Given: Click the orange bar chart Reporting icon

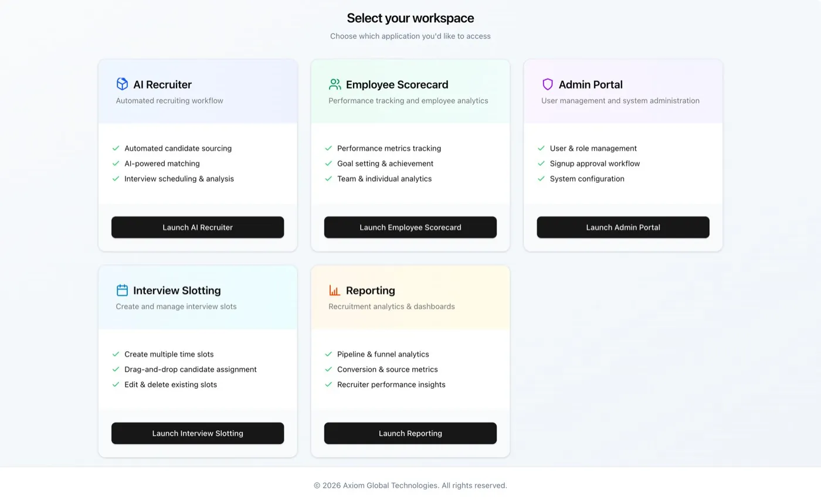Looking at the screenshot, I should pyautogui.click(x=335, y=290).
